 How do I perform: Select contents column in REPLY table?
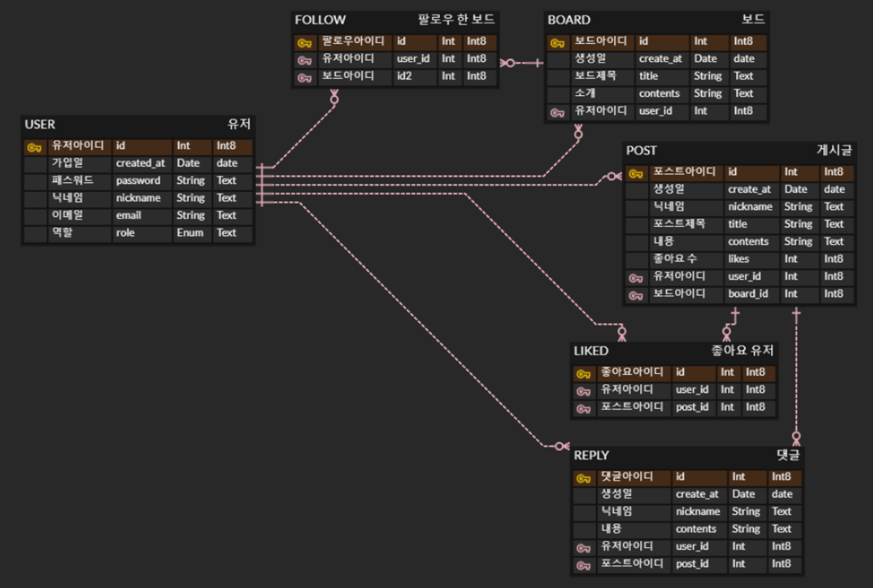(696, 529)
